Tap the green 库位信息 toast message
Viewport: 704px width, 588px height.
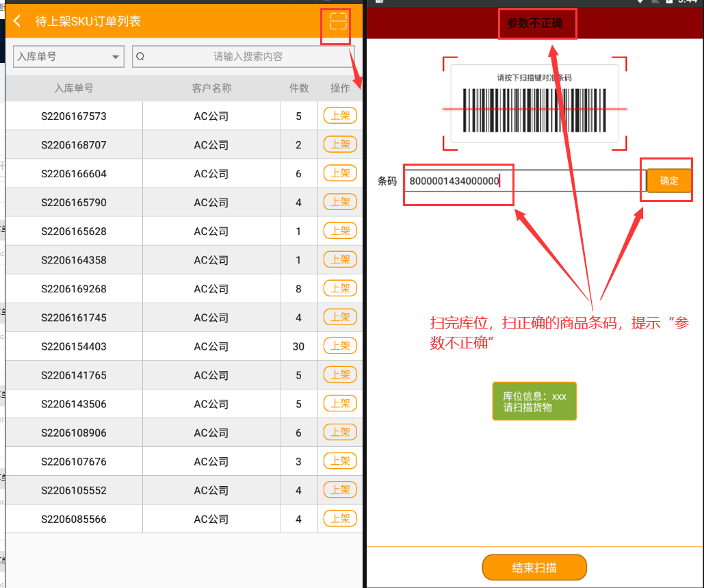click(534, 401)
